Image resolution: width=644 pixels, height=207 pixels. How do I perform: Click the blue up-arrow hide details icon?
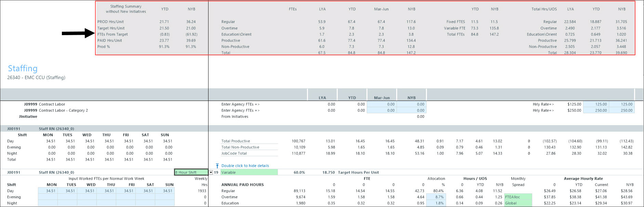pyautogui.click(x=217, y=166)
